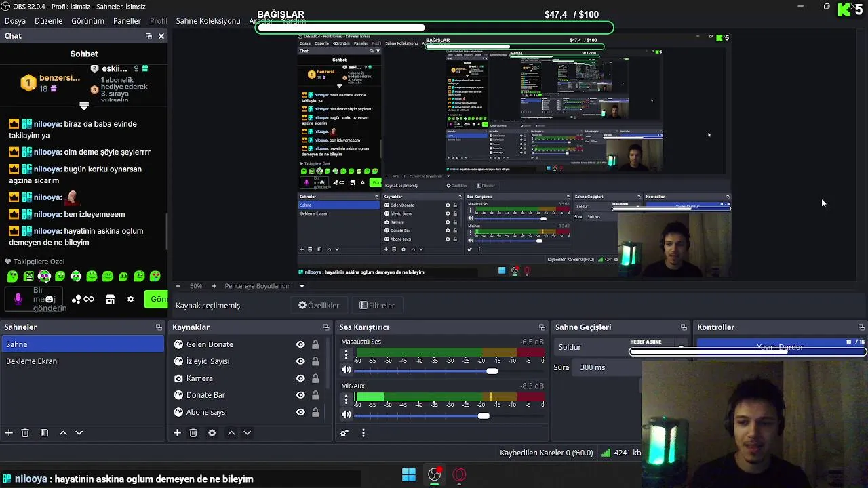
Task: Toggle lock on Donate Bar source
Action: coord(315,395)
